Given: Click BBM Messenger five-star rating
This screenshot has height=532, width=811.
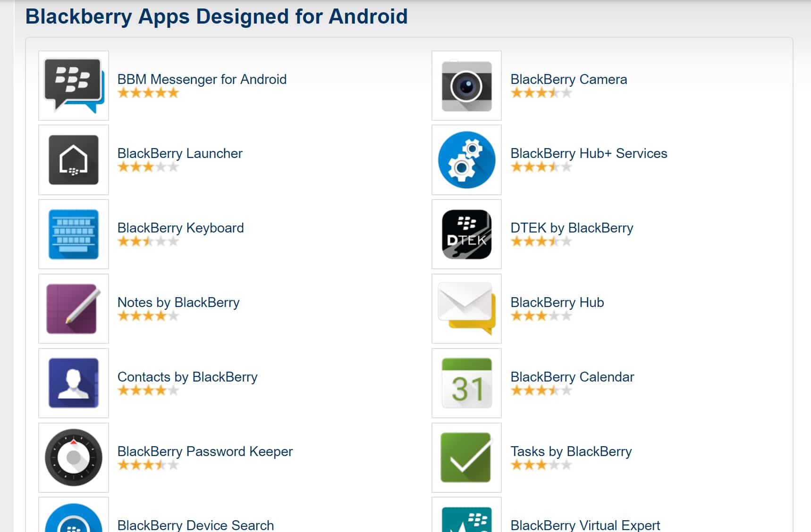Looking at the screenshot, I should click(x=148, y=93).
